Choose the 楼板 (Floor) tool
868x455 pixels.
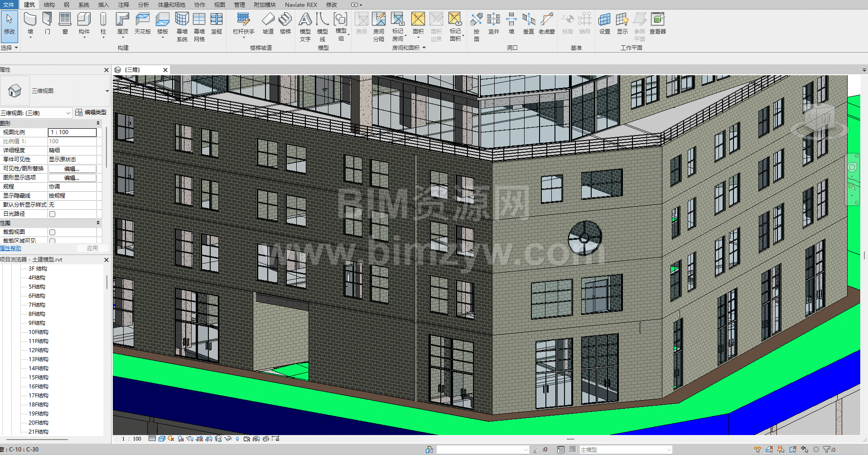coord(163,24)
